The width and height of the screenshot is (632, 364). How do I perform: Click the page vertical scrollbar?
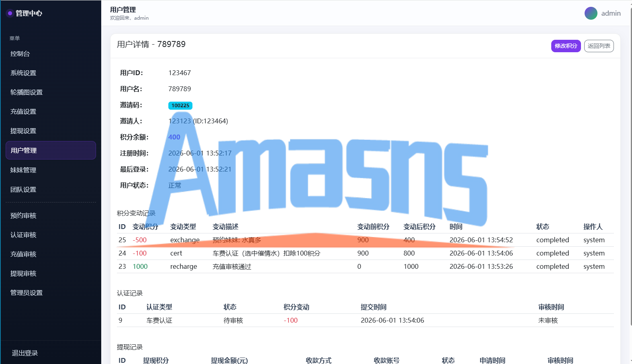click(630, 167)
